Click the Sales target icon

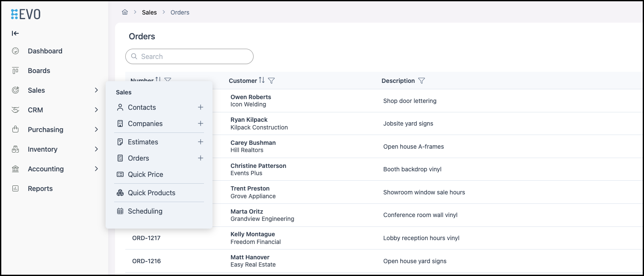(15, 90)
